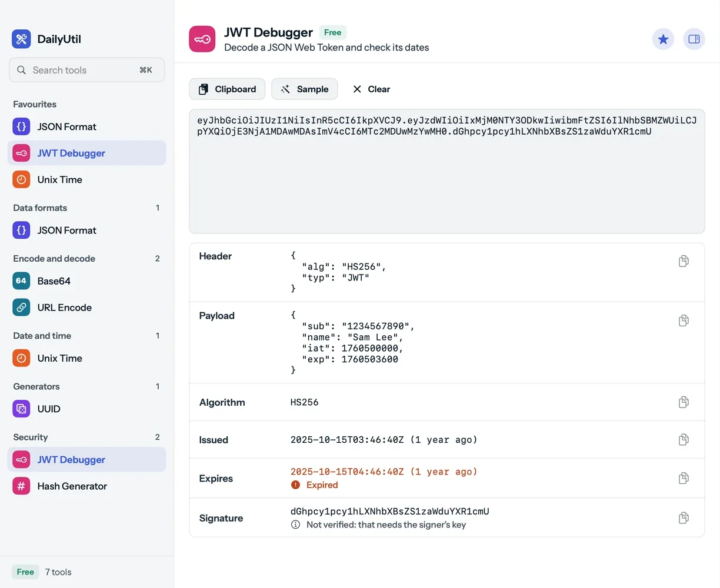Click inside the JWT token text area

click(447, 171)
